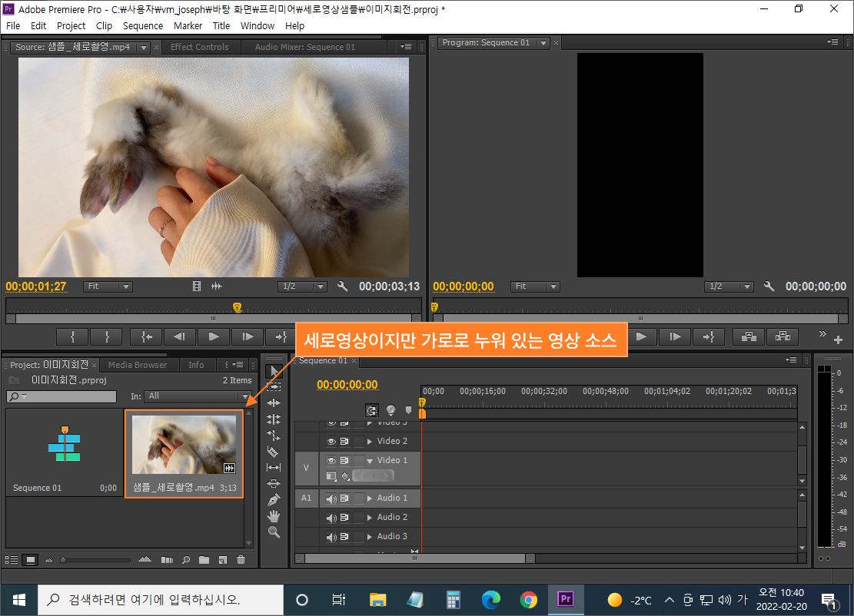Image resolution: width=854 pixels, height=616 pixels.
Task: Select the Razor tool
Action: (x=274, y=451)
